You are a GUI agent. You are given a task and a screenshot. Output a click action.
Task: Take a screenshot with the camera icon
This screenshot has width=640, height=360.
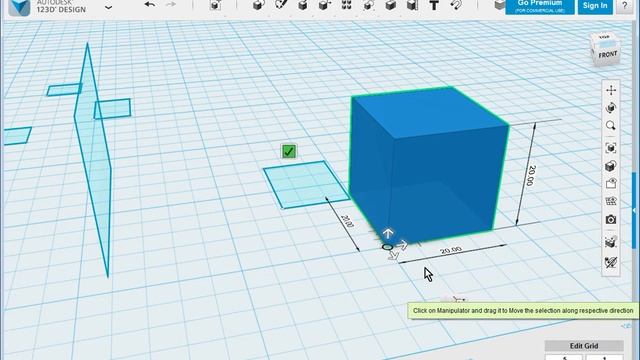point(611,219)
